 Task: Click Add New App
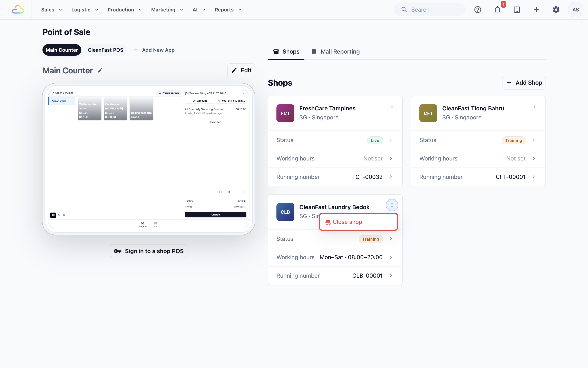click(154, 50)
